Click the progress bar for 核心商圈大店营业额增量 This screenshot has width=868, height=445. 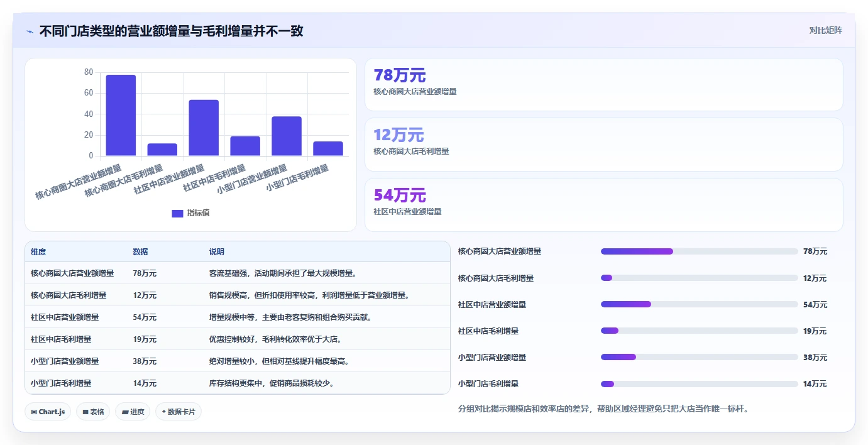[x=699, y=251]
